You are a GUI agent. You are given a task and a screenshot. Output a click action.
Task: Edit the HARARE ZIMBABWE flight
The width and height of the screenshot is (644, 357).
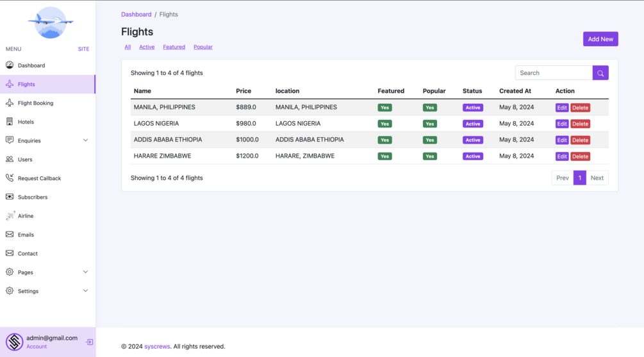pos(561,156)
